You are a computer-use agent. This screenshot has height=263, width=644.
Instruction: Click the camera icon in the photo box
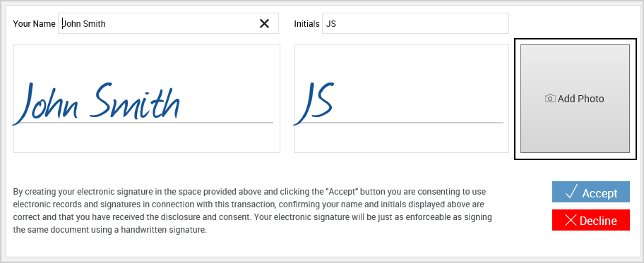(x=550, y=99)
